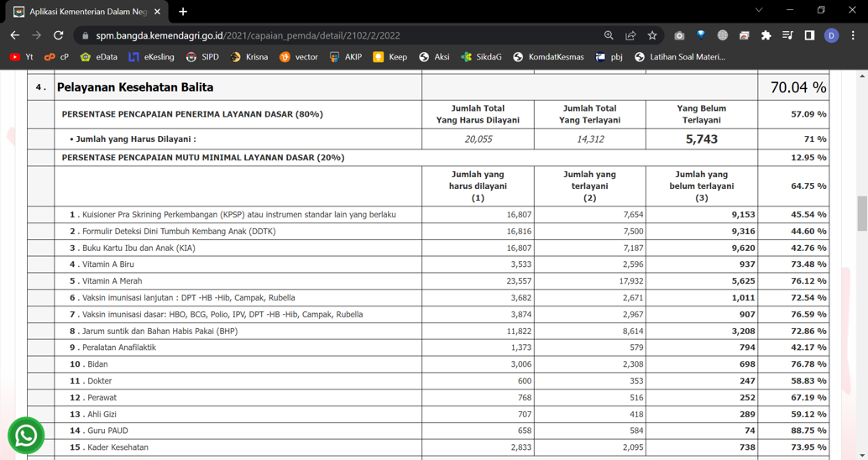Open the Aksi bookmark
Viewport: 868px width, 460px height.
pos(435,57)
